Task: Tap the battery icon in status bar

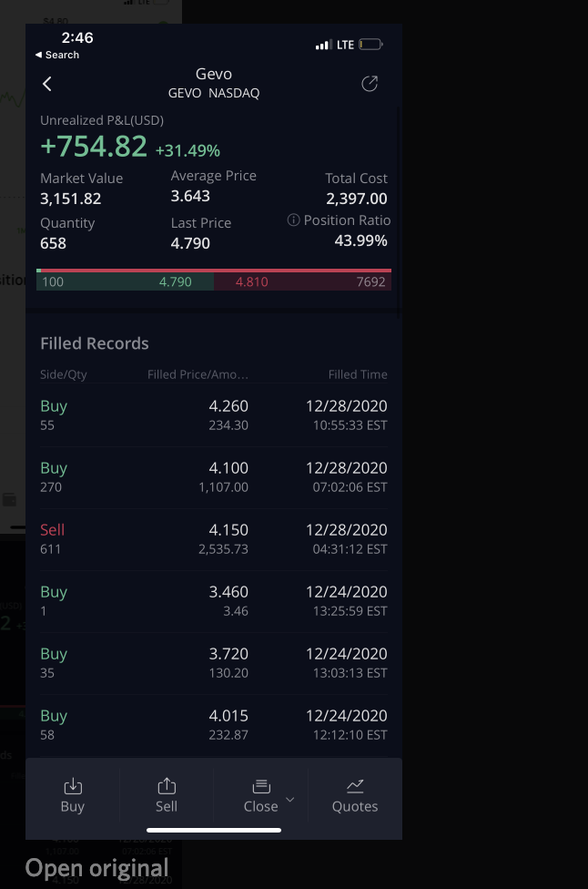Action: click(x=371, y=45)
